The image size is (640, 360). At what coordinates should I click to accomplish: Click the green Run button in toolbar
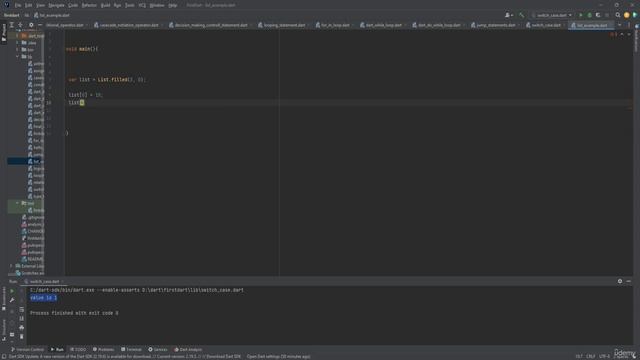581,15
